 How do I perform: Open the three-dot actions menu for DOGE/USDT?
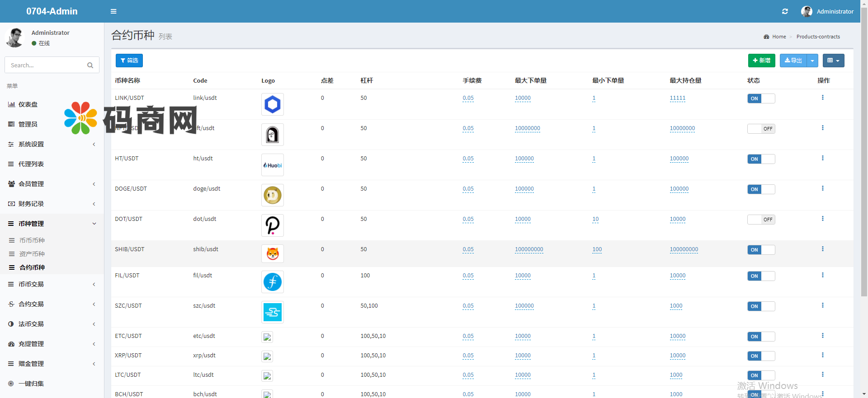click(822, 188)
